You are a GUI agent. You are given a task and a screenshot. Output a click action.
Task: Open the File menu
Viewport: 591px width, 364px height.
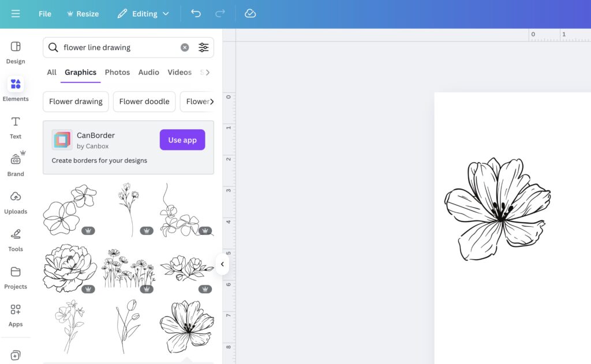44,13
